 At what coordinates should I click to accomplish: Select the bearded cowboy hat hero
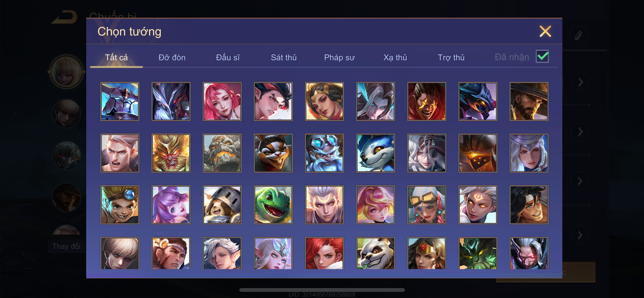(529, 101)
